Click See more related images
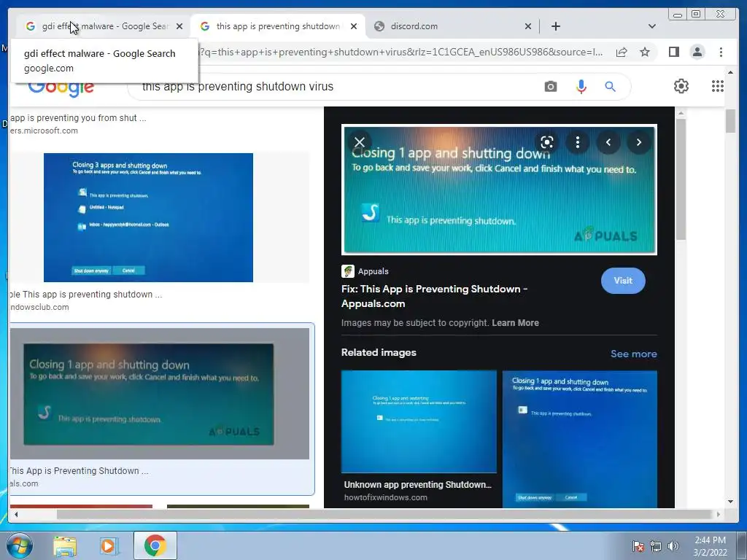747x560 pixels. tap(634, 354)
